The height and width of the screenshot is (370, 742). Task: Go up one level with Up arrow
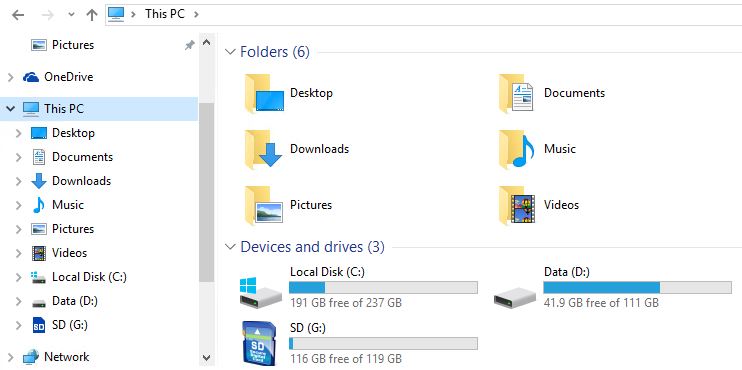(92, 15)
